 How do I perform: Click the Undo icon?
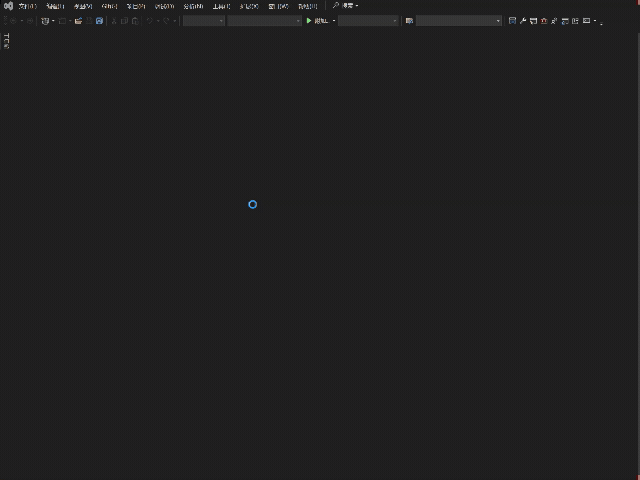(x=150, y=21)
